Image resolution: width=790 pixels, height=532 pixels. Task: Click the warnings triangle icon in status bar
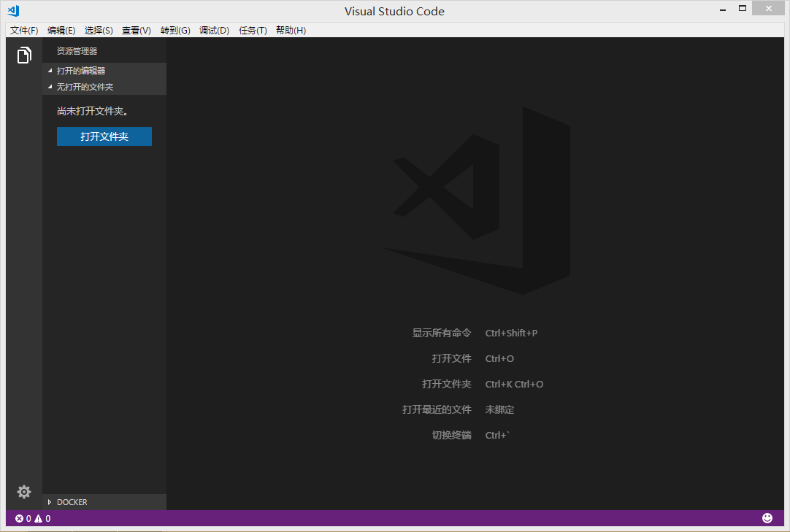tap(38, 518)
